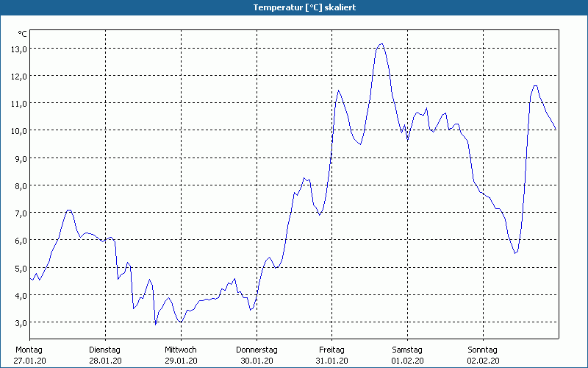The height and width of the screenshot is (368, 588).
Task: Click the 01.02.20 date label
Action: click(x=408, y=361)
